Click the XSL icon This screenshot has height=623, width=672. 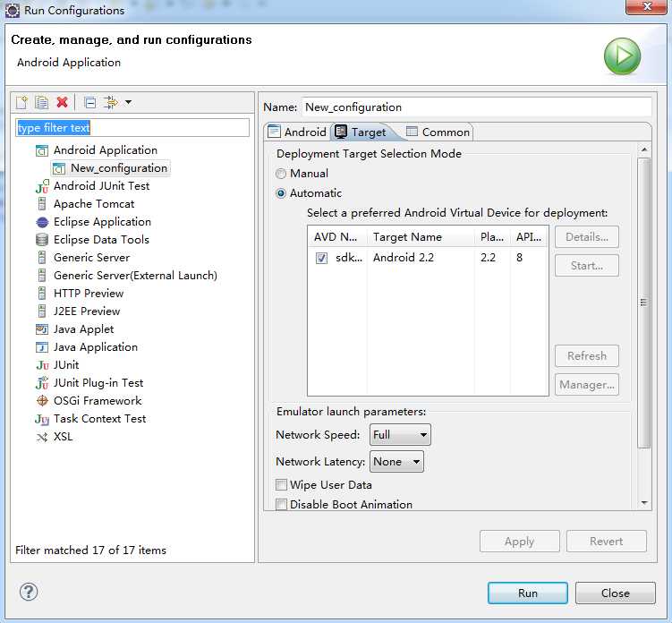pos(42,438)
